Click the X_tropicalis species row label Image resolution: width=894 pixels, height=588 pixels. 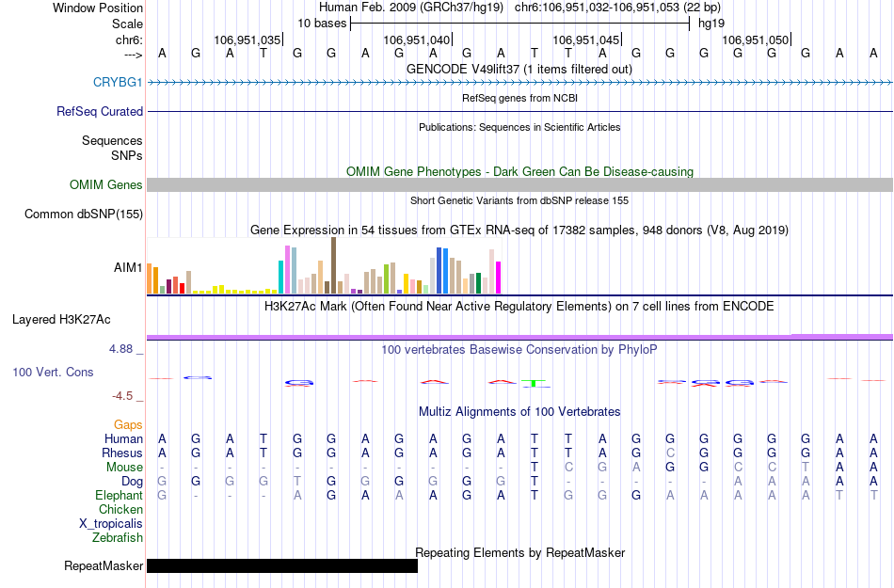[111, 524]
